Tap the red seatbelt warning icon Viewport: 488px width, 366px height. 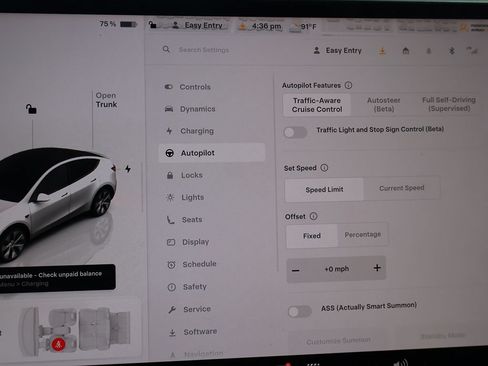point(59,345)
